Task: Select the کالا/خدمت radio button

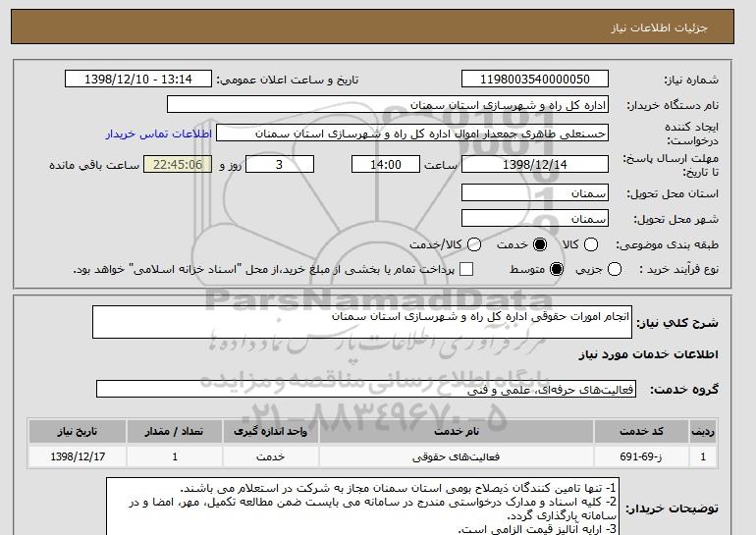Action: 474,244
